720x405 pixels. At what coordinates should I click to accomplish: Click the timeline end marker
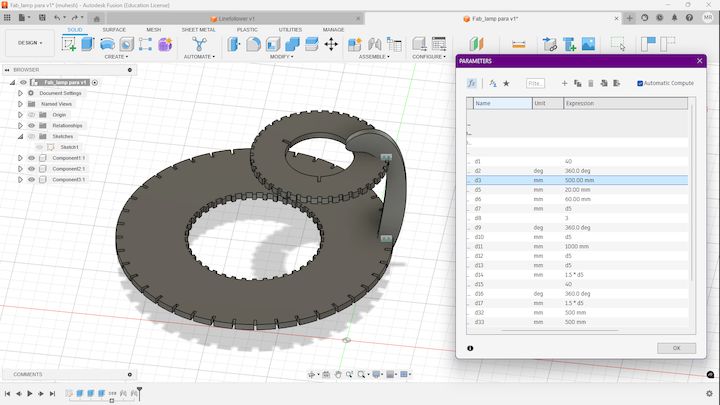(x=139, y=393)
